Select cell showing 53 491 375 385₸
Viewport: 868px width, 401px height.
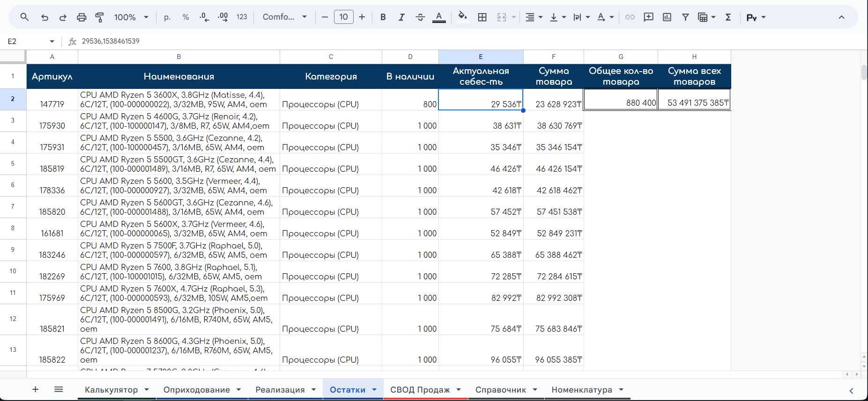coord(694,99)
